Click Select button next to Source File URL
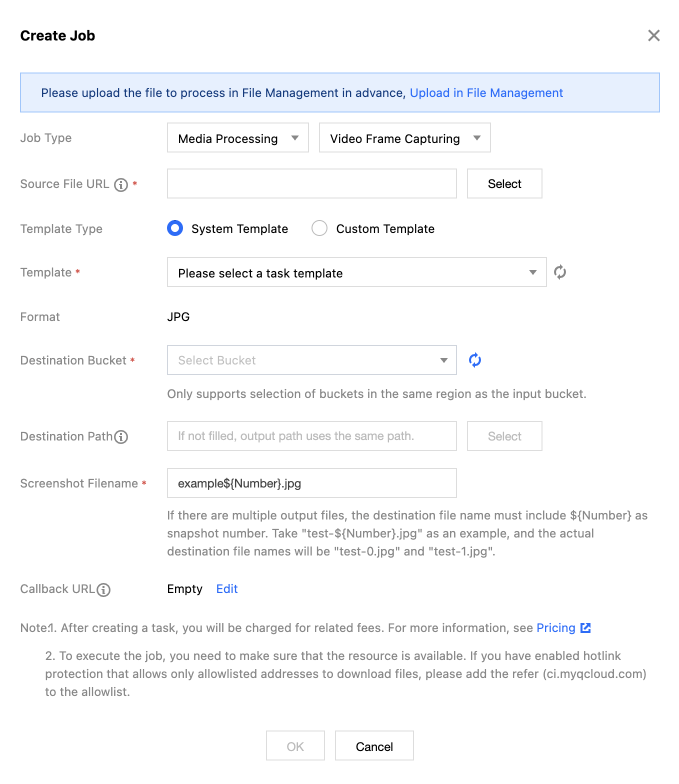679x784 pixels. (504, 184)
